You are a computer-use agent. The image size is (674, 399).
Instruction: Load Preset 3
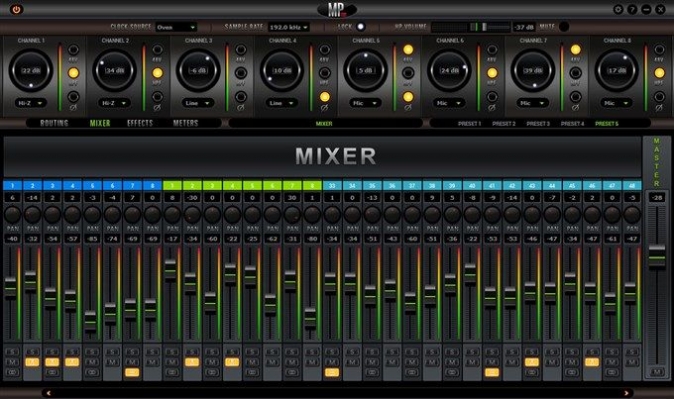pyautogui.click(x=538, y=123)
